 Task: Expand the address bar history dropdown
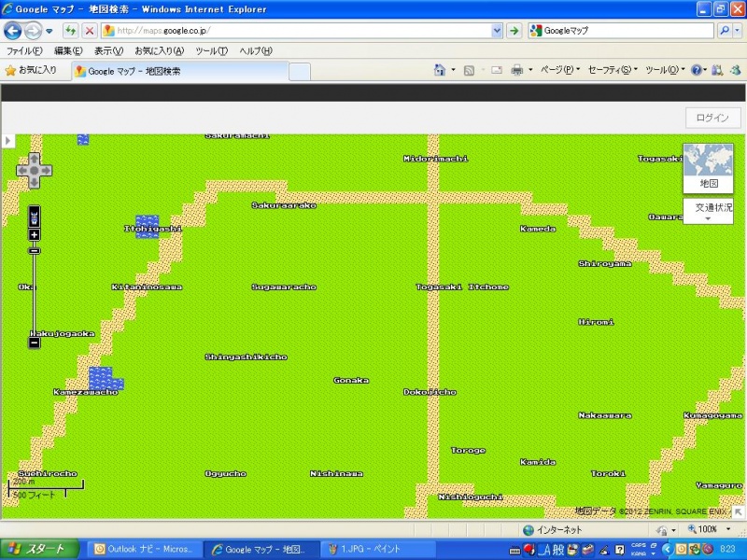(x=497, y=31)
